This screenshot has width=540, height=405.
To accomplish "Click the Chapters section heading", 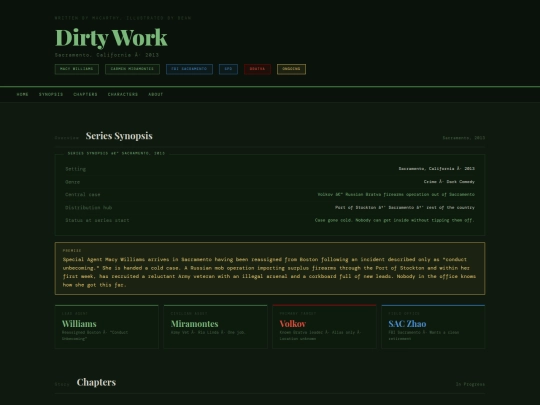I will [96, 382].
